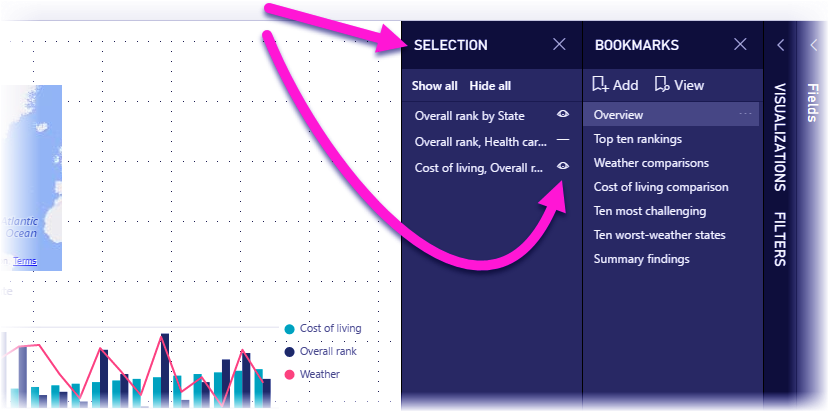
Task: Toggle visibility of Cost of living layer
Action: 563,167
